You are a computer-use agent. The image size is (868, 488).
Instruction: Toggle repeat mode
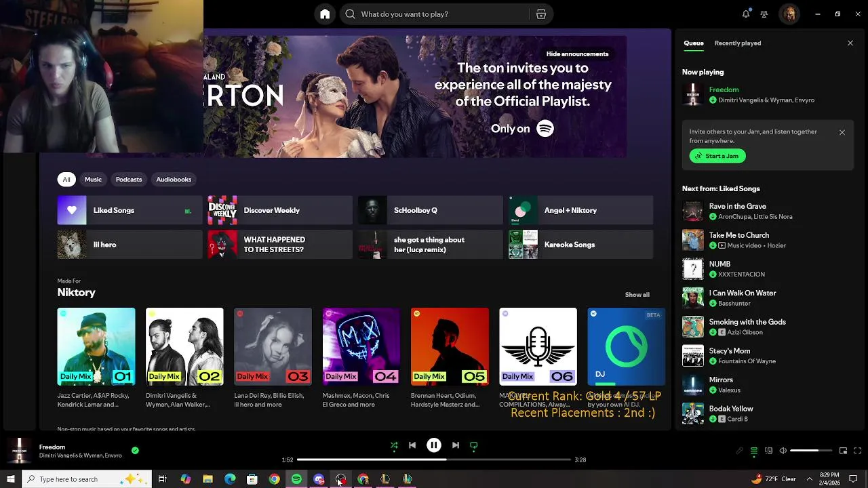474,445
